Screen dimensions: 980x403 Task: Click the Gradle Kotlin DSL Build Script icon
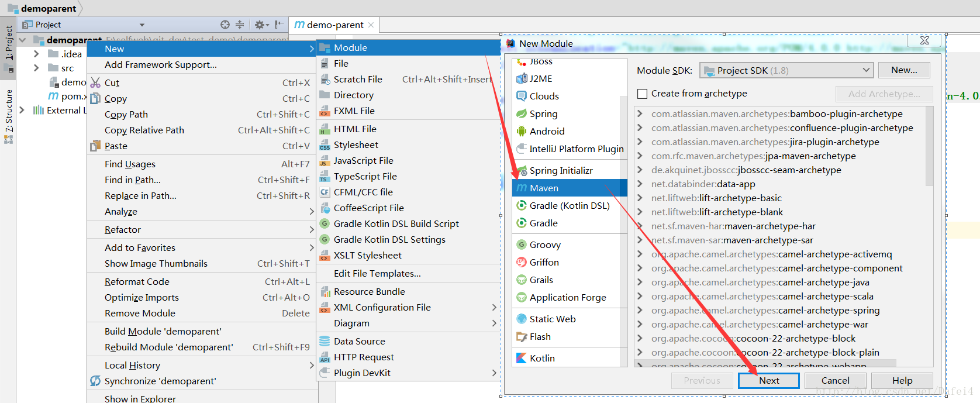(x=325, y=223)
